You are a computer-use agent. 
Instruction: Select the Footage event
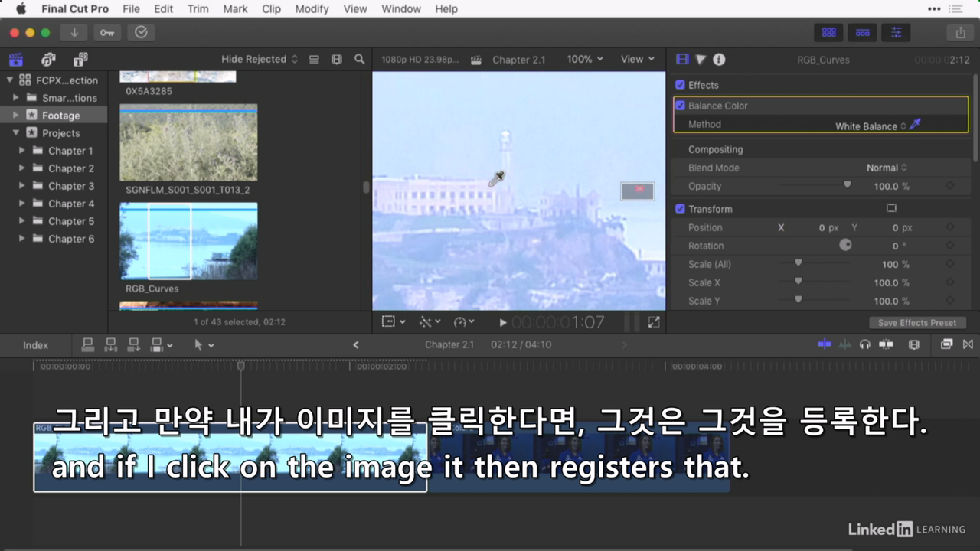60,116
